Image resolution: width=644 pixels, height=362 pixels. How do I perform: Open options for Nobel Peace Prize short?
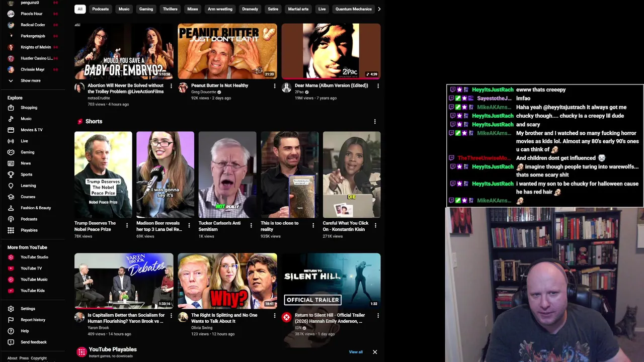(127, 225)
